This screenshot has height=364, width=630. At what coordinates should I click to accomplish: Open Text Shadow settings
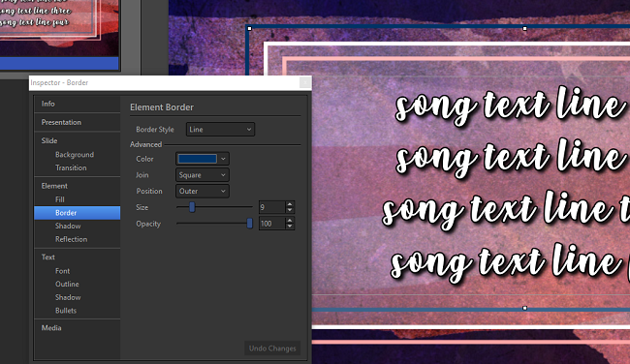pyautogui.click(x=68, y=297)
